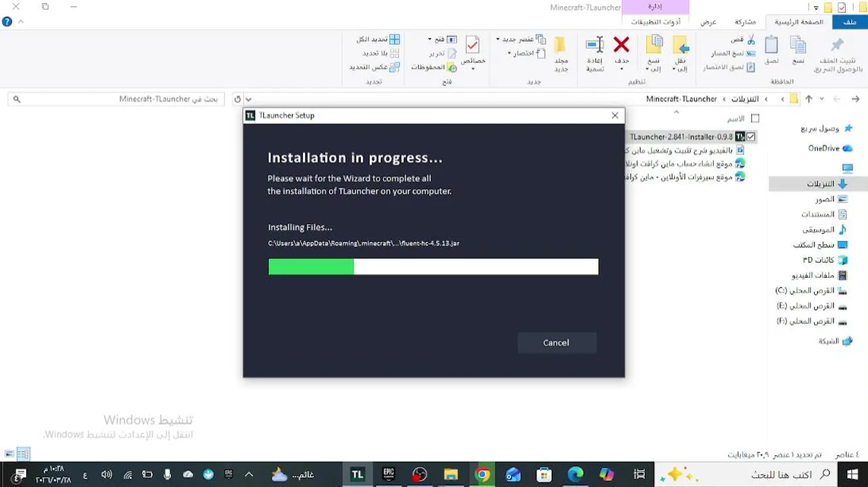The height and width of the screenshot is (487, 868).
Task: Switch to details view icon in status bar
Action: (x=23, y=454)
